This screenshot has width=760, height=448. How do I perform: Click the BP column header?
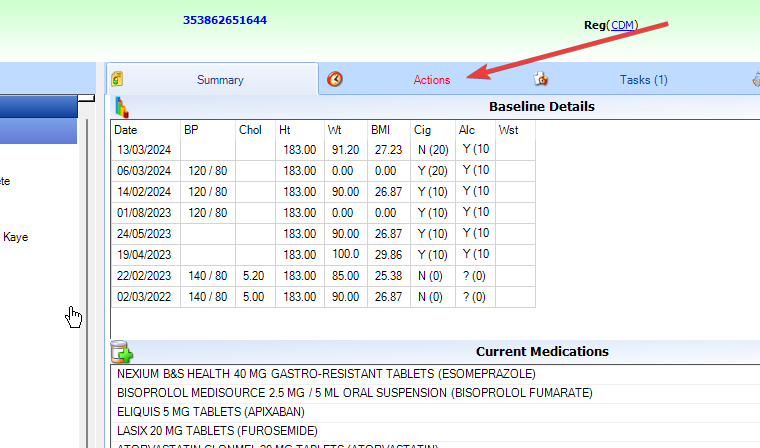191,129
